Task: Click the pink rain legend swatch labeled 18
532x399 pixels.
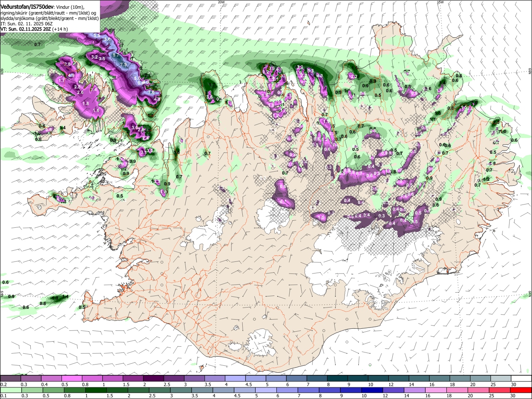Action: 458,390
